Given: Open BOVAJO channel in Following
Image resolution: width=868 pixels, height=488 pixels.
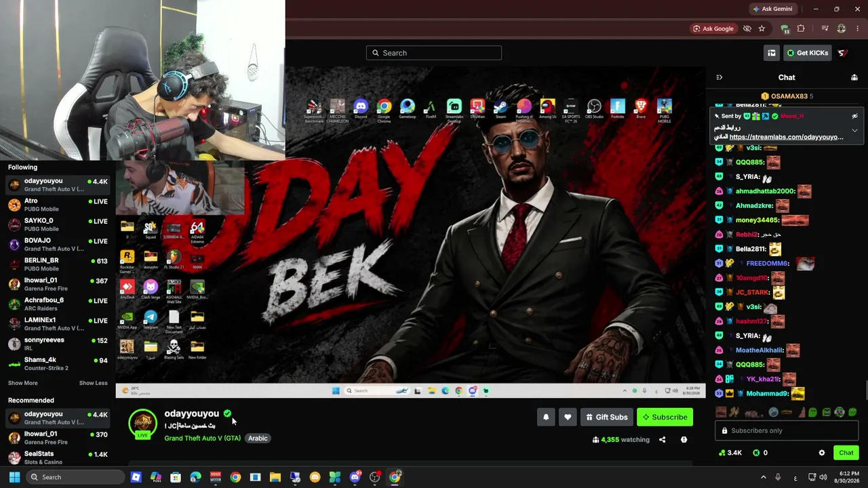Looking at the screenshot, I should point(58,244).
